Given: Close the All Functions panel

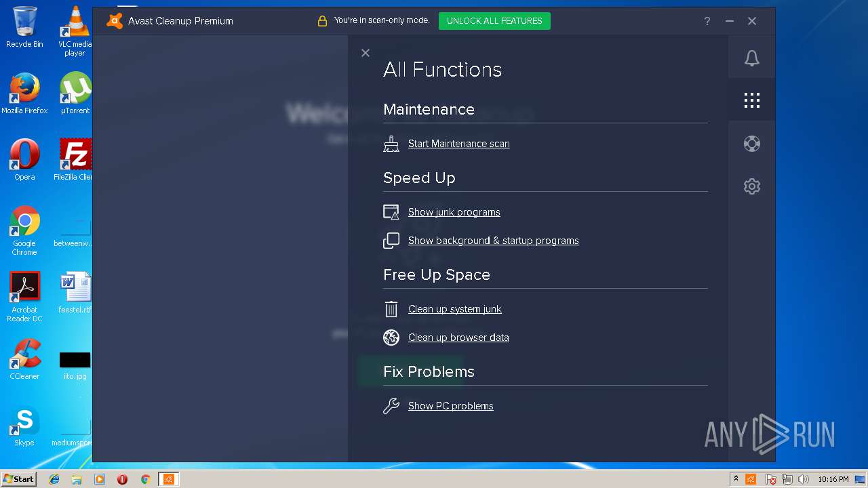Looking at the screenshot, I should 366,53.
